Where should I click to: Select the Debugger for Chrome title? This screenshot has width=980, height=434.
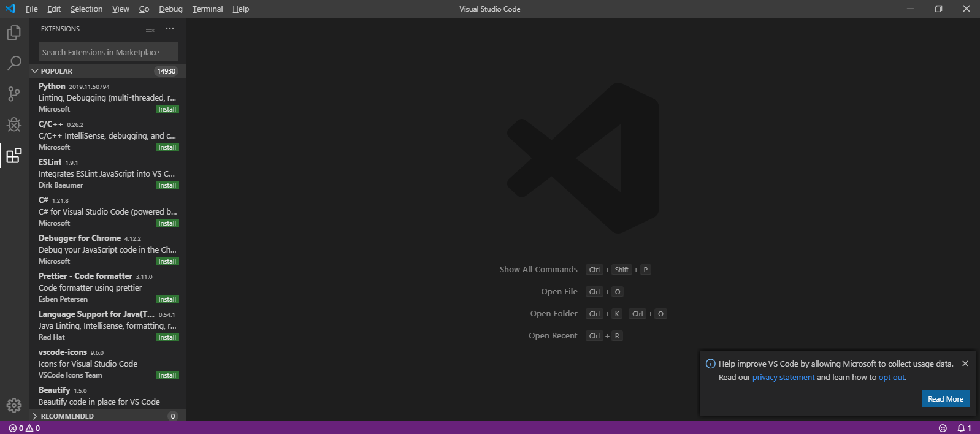click(80, 238)
